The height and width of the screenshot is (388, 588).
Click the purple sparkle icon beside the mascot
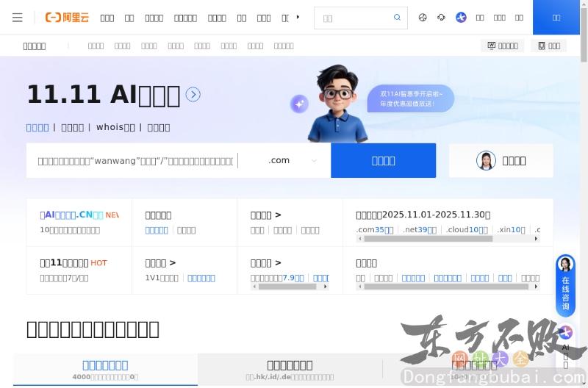[299, 104]
